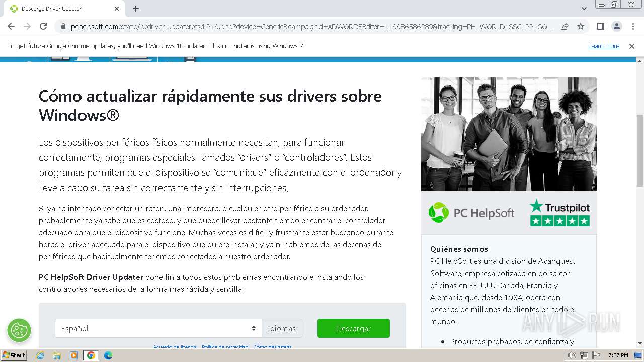Open the Chrome profile menu

coord(616,26)
